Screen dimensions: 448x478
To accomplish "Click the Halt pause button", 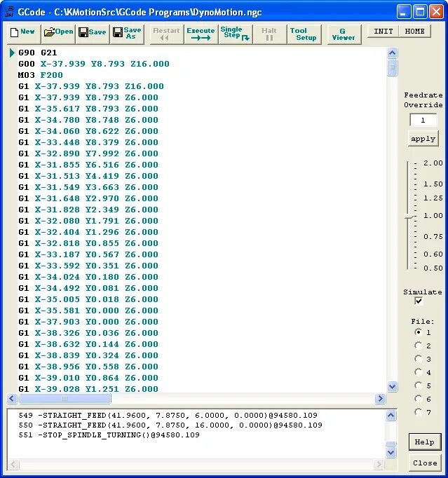I will pos(270,34).
